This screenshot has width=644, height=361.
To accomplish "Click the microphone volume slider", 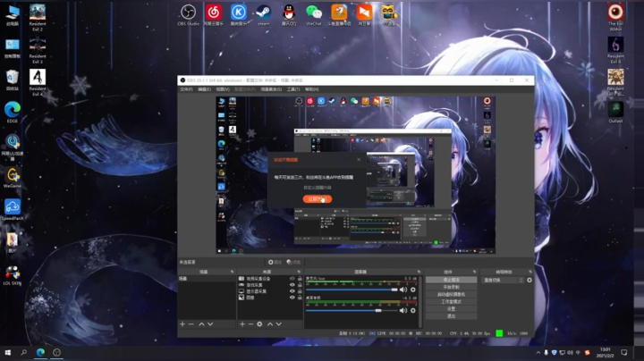I will click(x=352, y=290).
